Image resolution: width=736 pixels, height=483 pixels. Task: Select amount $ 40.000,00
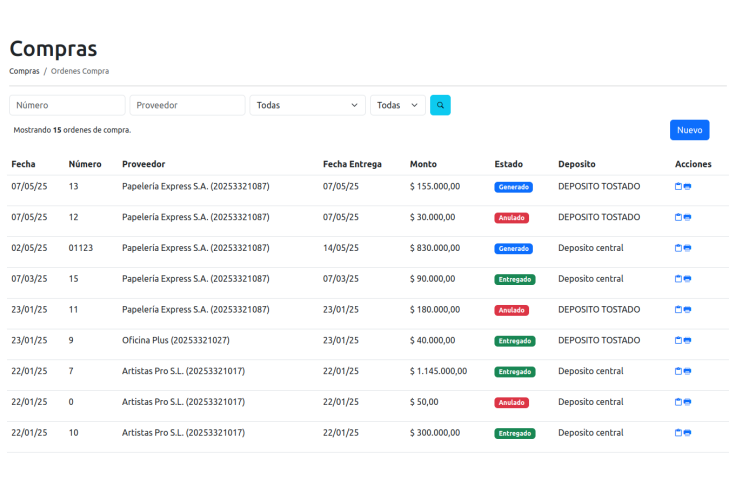point(432,340)
